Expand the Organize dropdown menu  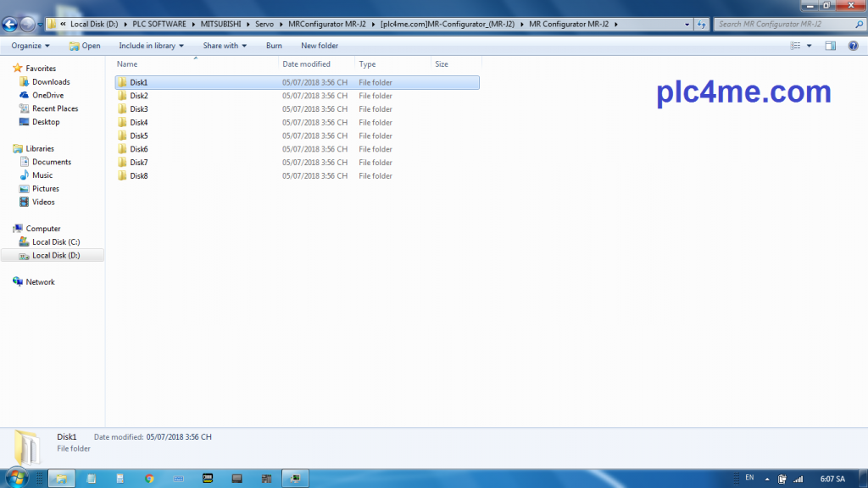click(x=31, y=46)
